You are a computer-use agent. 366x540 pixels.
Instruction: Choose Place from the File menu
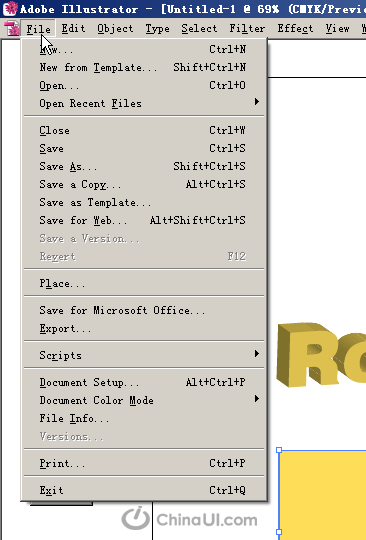[144, 283]
